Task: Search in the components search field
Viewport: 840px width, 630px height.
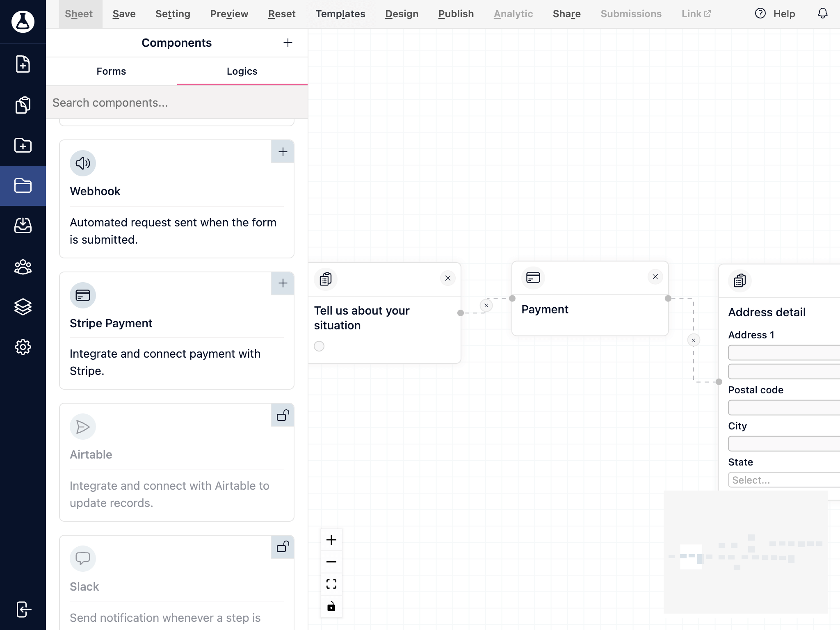Action: click(x=177, y=103)
